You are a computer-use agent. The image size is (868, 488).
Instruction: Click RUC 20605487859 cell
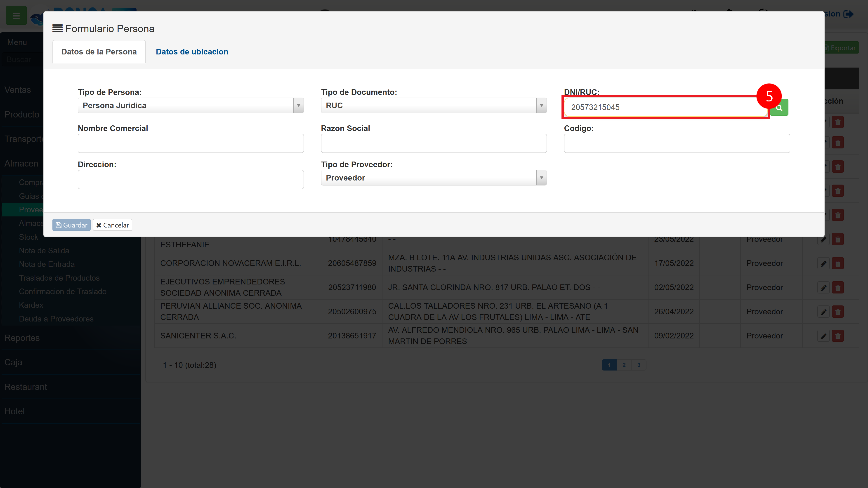pyautogui.click(x=352, y=263)
